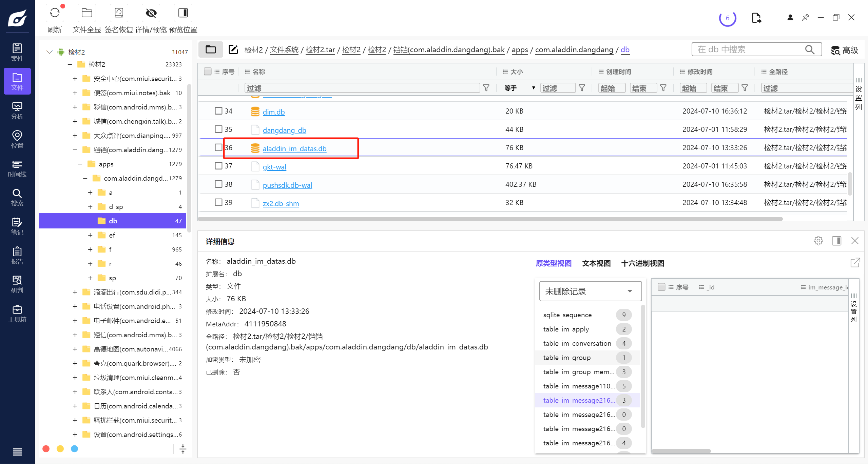Switch to 文本视图 tab
Image resolution: width=868 pixels, height=464 pixels.
[596, 263]
